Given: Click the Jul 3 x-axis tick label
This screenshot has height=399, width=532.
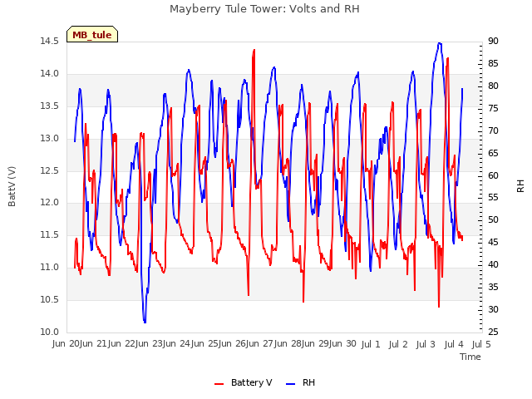Looking at the screenshot, I should (426, 344).
